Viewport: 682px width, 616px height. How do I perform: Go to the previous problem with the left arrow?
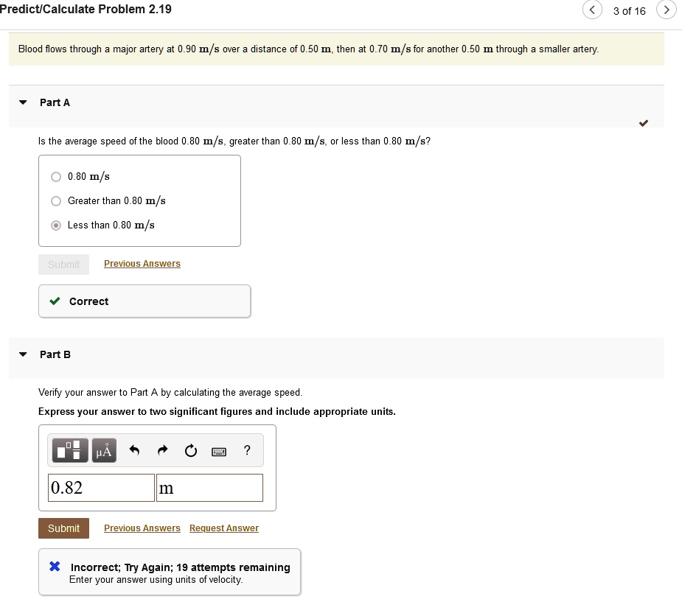(592, 10)
